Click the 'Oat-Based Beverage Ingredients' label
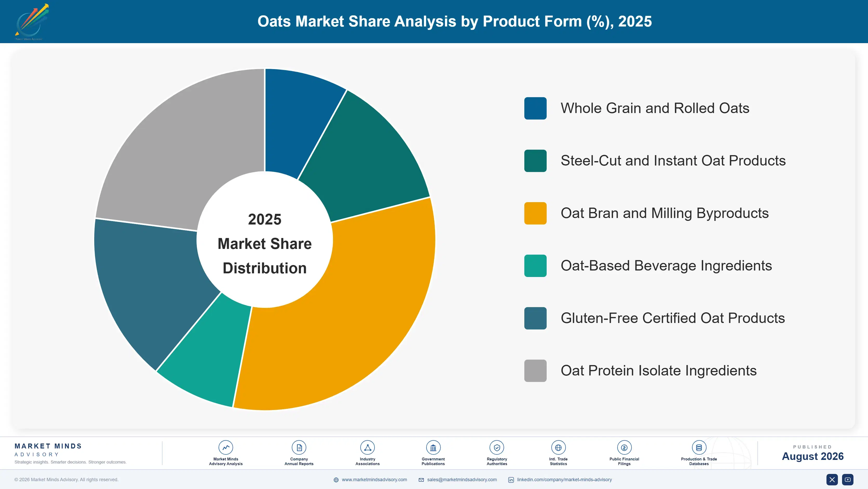 tap(666, 266)
